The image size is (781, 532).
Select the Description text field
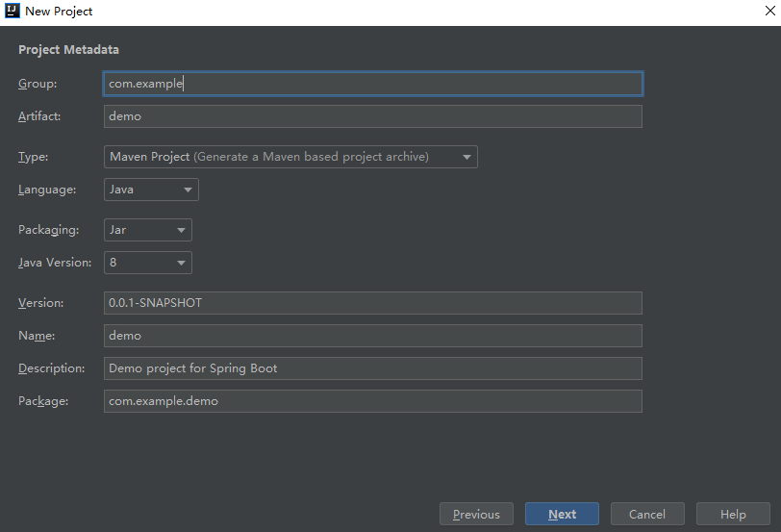(373, 368)
